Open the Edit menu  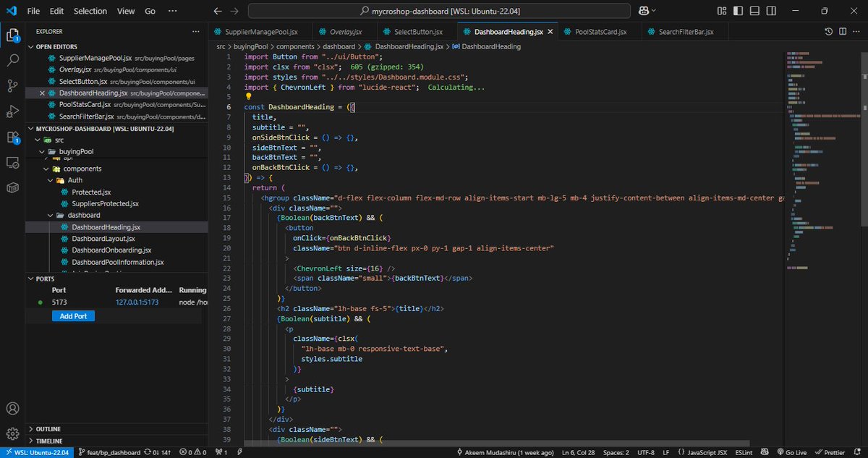tap(57, 12)
